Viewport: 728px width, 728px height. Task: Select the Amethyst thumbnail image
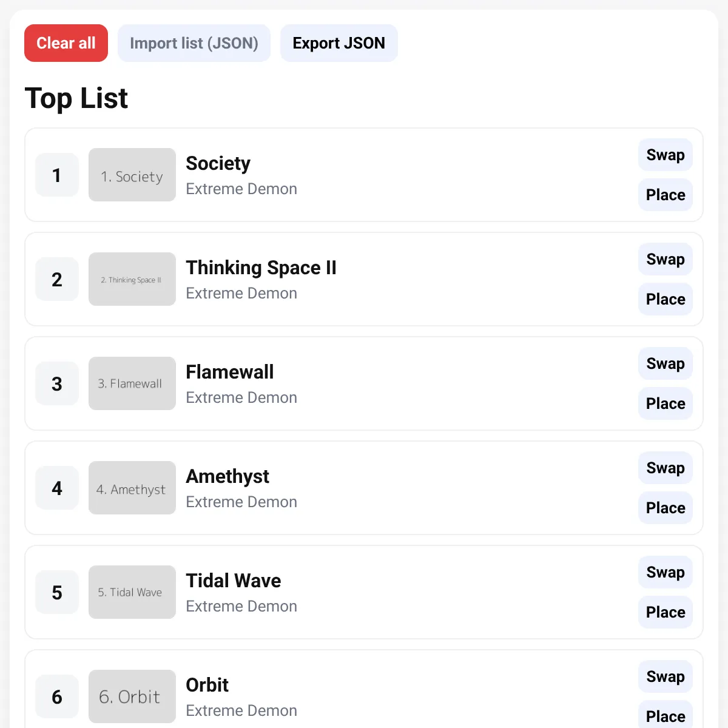pos(132,488)
